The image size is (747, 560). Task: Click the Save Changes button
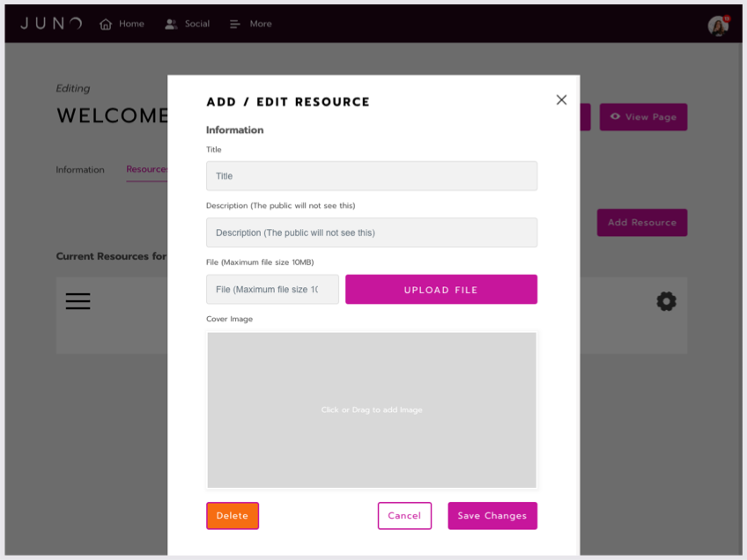(492, 516)
